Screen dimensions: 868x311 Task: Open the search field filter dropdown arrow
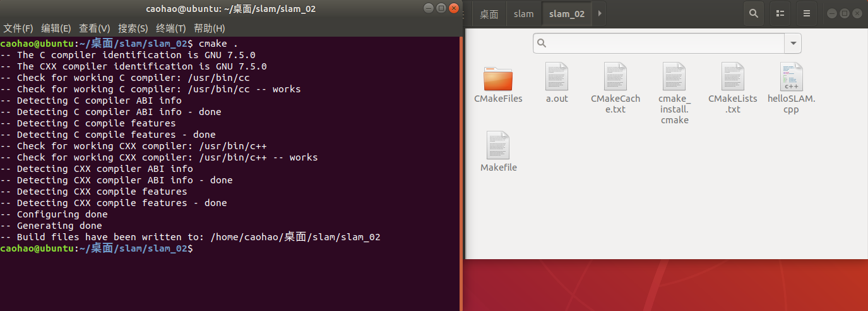(793, 44)
